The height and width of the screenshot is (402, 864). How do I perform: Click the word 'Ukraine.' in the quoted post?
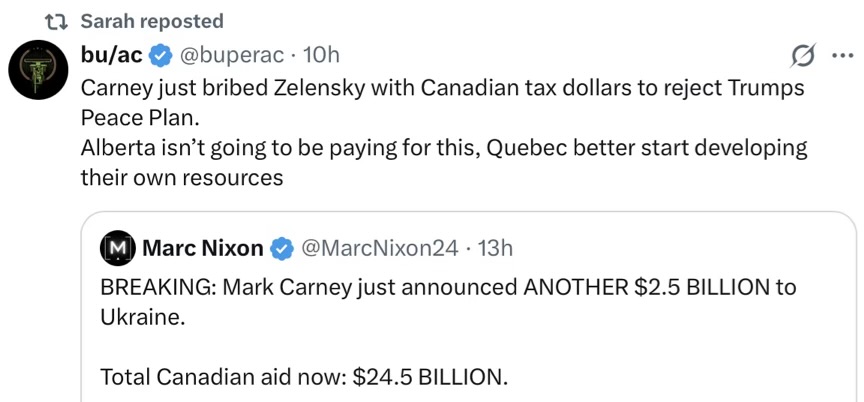coord(142,317)
